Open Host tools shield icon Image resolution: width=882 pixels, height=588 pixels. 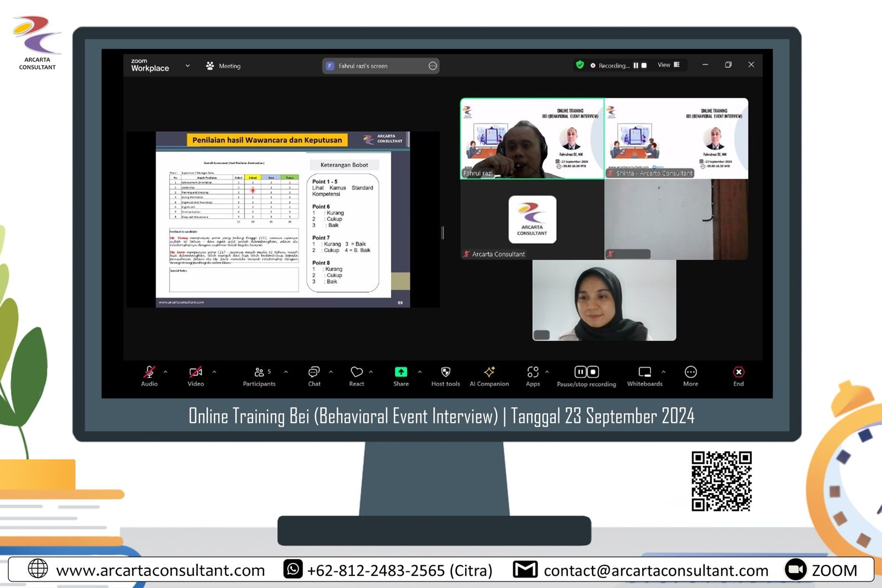(445, 373)
